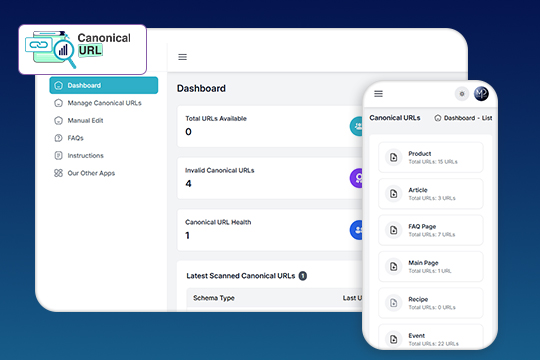Click the Total URLs Available value 0
540x360 pixels.
click(x=188, y=132)
